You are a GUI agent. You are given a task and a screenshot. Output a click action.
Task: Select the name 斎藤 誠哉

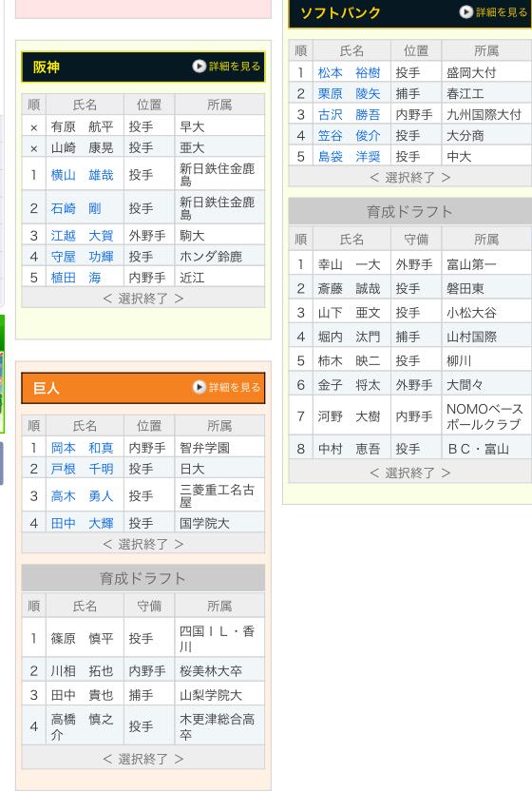coord(349,288)
